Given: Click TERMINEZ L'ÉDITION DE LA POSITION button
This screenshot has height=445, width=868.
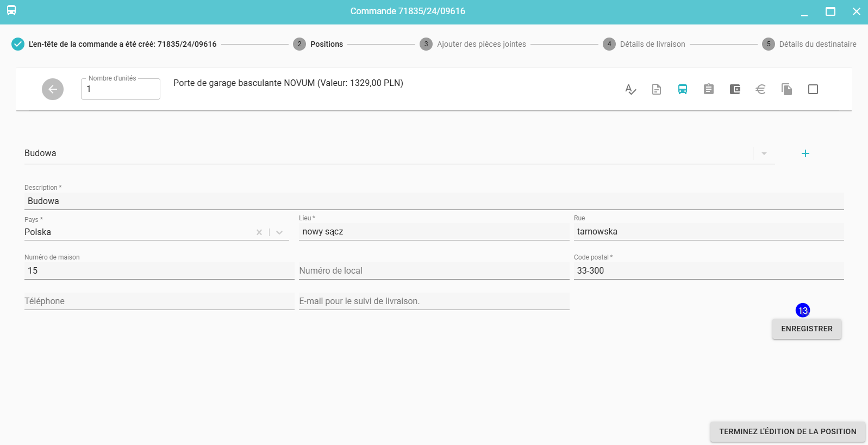Looking at the screenshot, I should tap(788, 431).
